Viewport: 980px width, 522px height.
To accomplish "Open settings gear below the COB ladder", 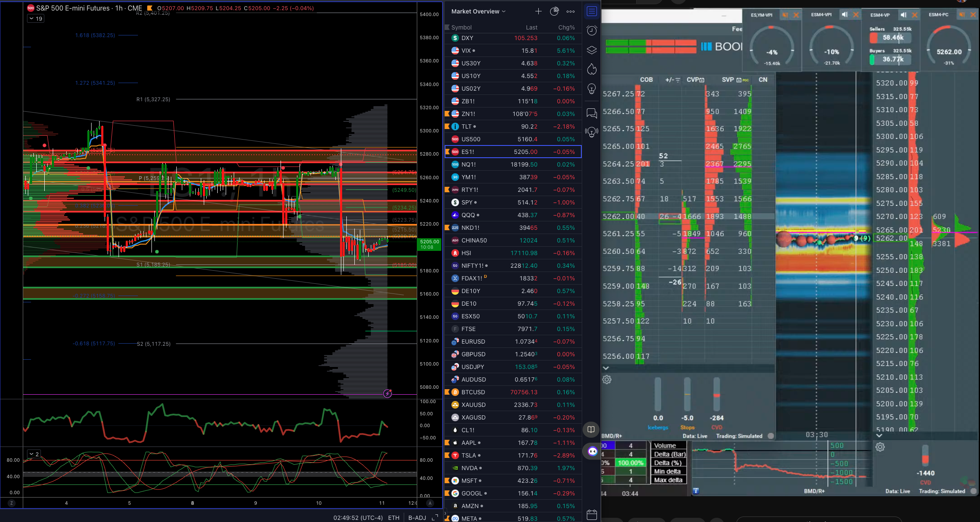I will [607, 379].
